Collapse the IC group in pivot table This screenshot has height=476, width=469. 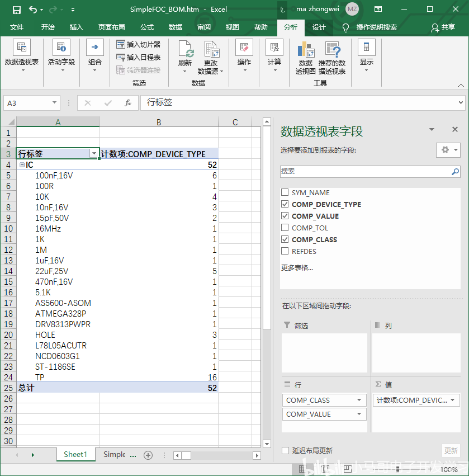tap(21, 165)
